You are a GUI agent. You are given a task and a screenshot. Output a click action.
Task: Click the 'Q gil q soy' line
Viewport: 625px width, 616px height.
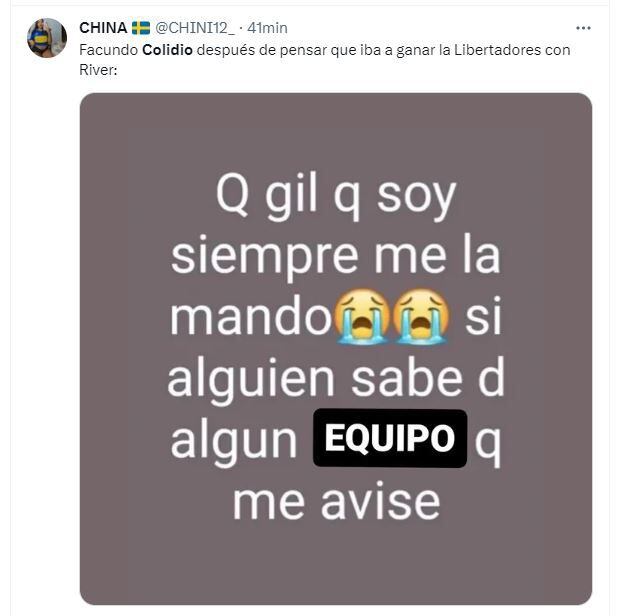(336, 197)
